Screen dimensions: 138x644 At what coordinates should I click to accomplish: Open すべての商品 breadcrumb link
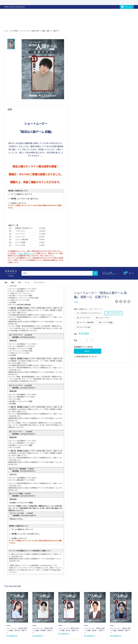14,31
